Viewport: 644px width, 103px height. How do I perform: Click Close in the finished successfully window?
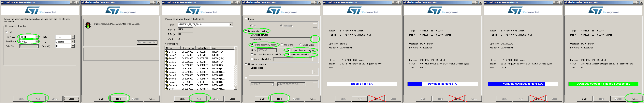(x=635, y=99)
